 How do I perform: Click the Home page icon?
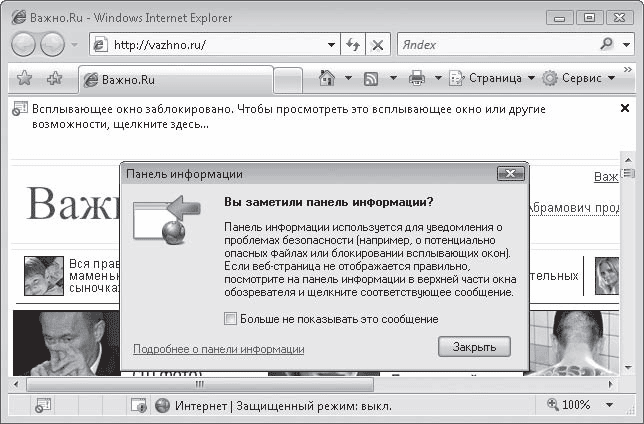[x=326, y=77]
